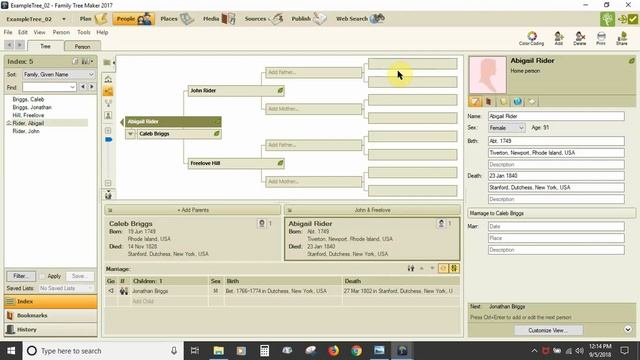Screen dimensions: 640x360
Task: Open the Media tab icon in person panel
Action: click(489, 101)
